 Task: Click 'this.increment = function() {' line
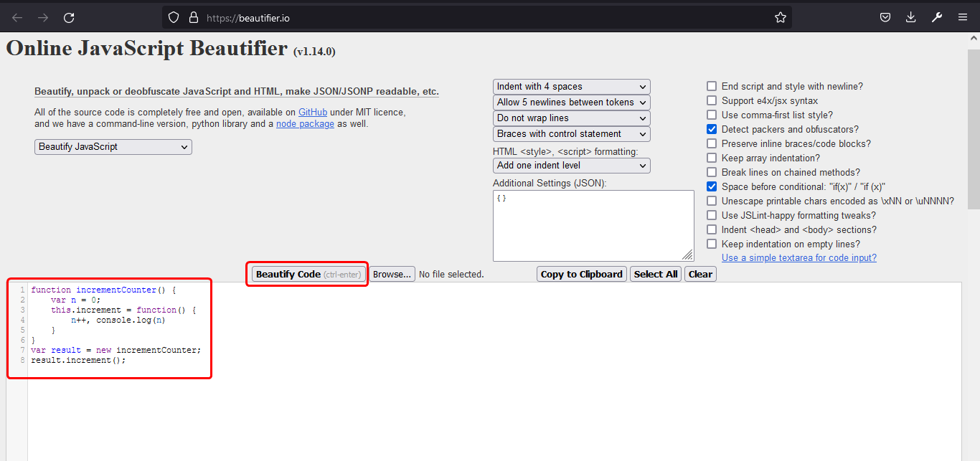pos(123,310)
